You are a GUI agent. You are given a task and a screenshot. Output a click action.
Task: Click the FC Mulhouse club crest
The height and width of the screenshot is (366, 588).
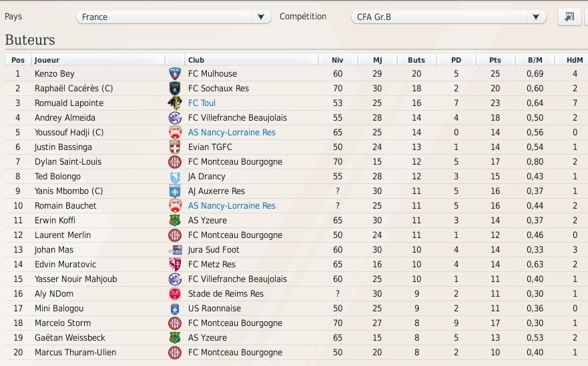(x=175, y=74)
